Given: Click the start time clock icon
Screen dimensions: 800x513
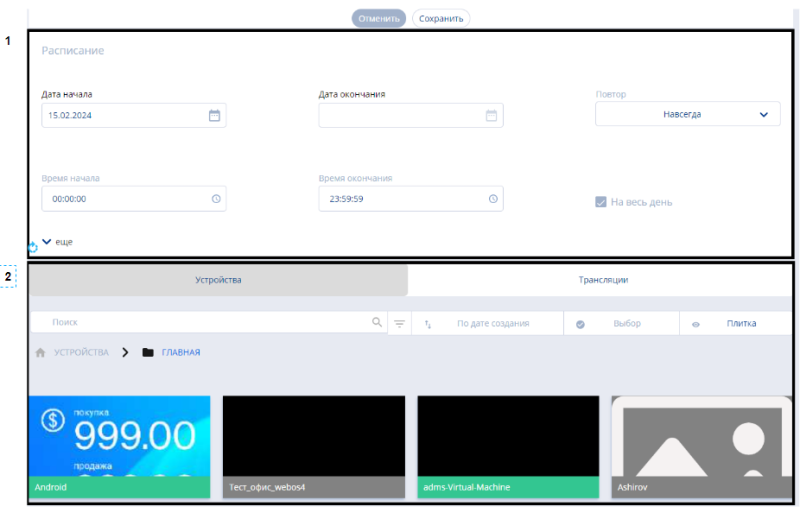Looking at the screenshot, I should coord(215,199).
